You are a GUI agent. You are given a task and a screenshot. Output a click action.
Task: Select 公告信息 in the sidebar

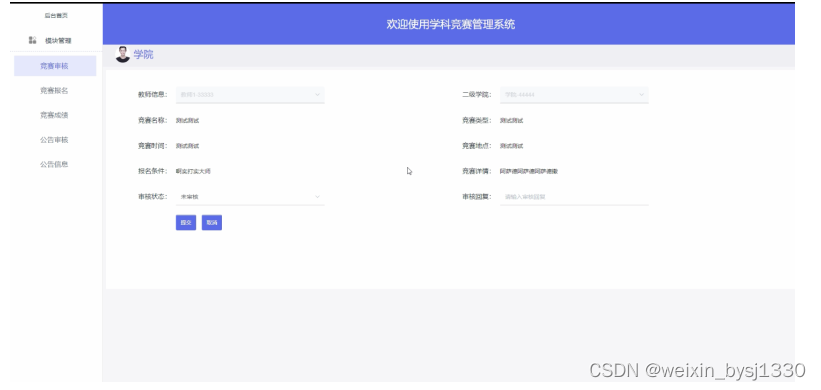[x=54, y=164]
